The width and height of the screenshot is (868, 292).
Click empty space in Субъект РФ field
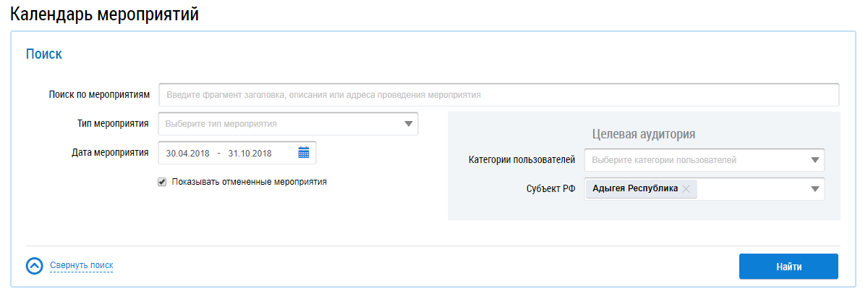point(752,189)
